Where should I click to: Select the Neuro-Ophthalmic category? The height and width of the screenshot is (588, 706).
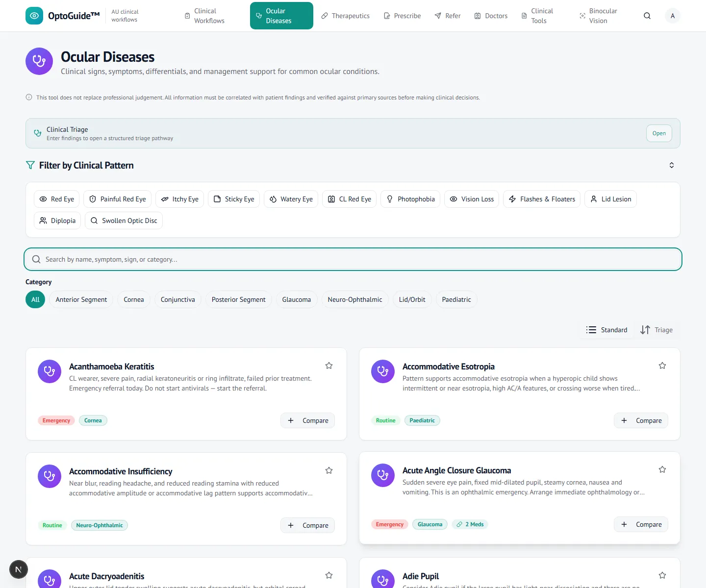(355, 299)
